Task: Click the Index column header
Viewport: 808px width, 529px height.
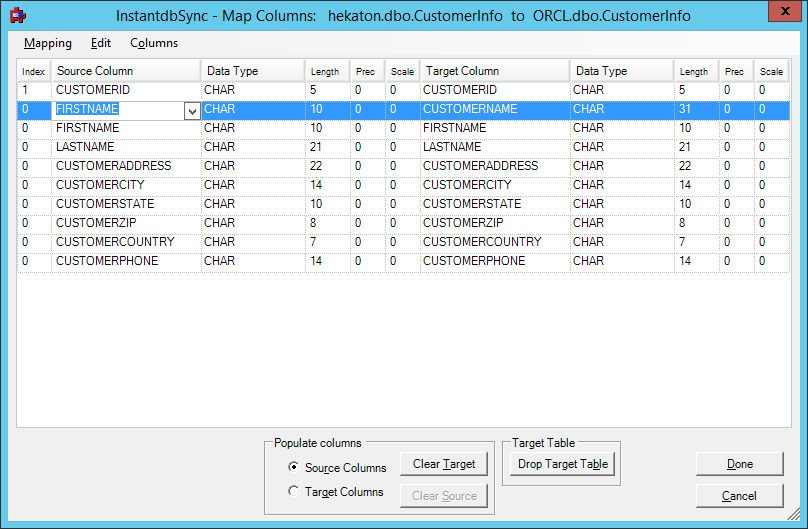Action: click(x=33, y=72)
